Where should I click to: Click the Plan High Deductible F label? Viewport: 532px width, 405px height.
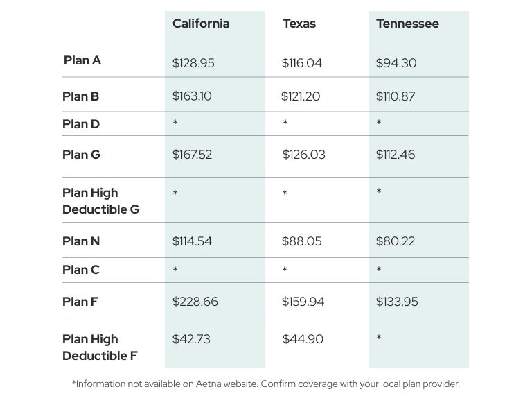pos(100,347)
